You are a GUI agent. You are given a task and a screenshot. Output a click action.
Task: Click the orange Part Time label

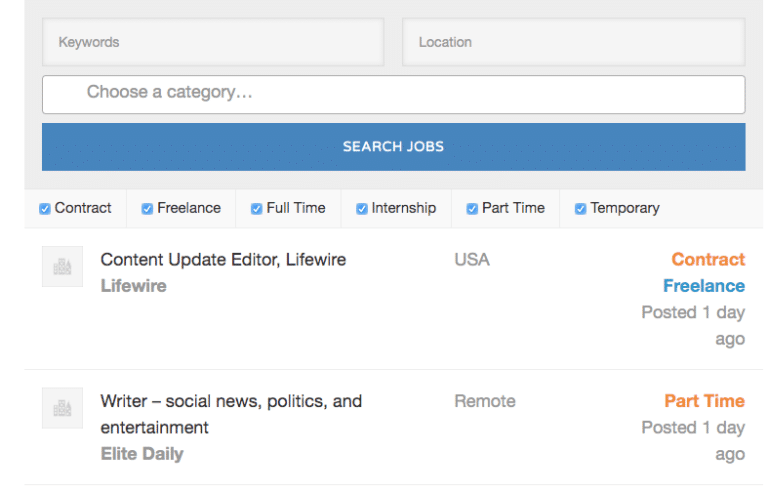point(704,401)
